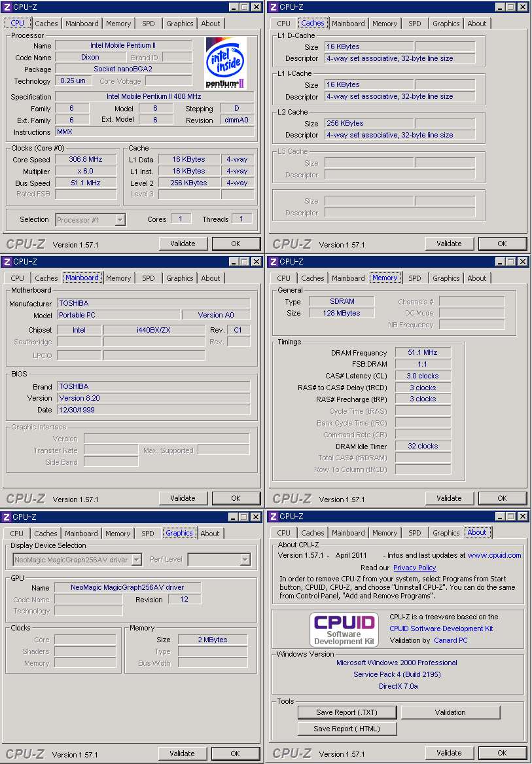
Task: Switch to Memory tab in the Mainboard-tab window
Action: 118,278
